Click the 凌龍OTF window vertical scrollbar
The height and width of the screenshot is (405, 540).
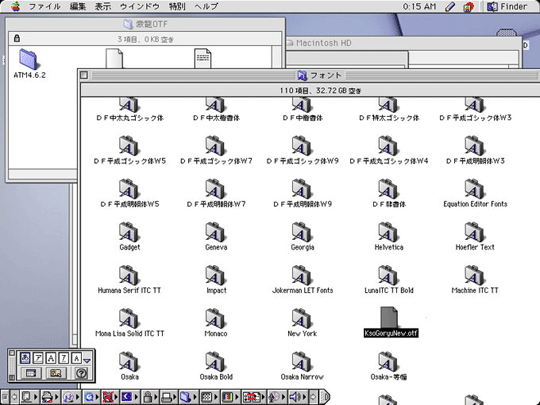276,57
